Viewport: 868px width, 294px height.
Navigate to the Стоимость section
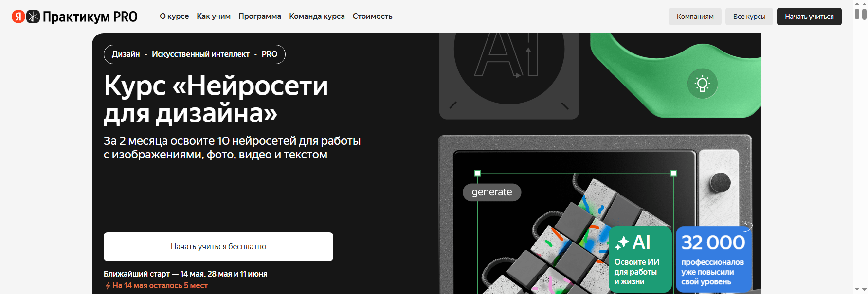tap(372, 16)
